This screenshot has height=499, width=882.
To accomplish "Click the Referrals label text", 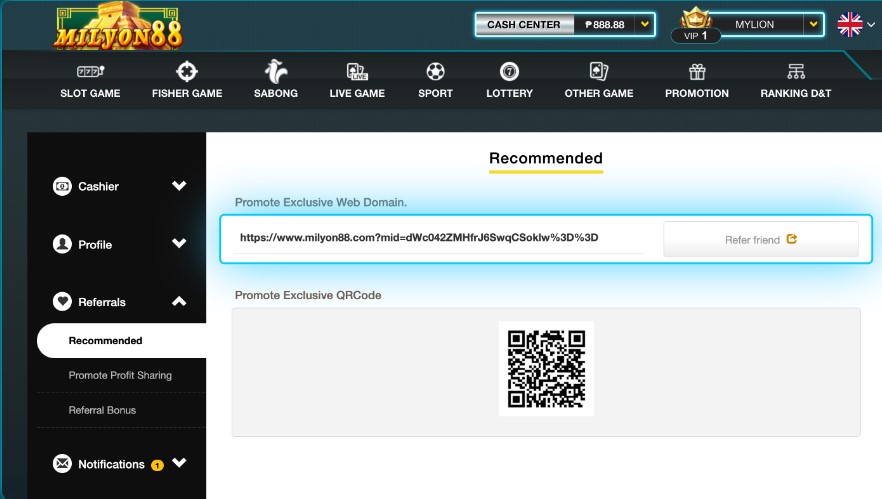I will [102, 302].
